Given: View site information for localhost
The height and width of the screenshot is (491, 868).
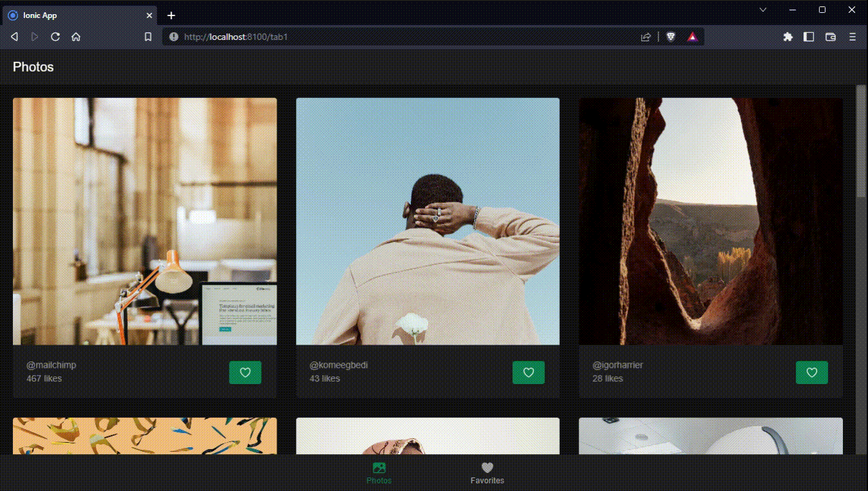Looking at the screenshot, I should (173, 37).
